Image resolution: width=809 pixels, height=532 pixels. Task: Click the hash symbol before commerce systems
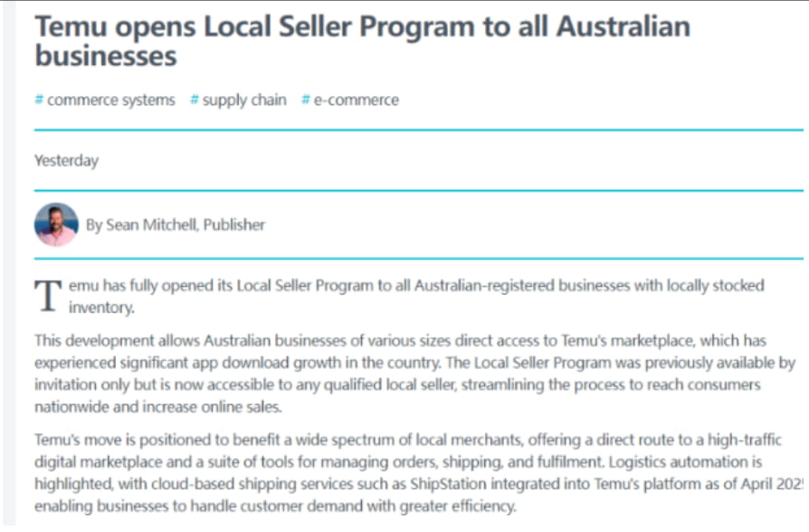[x=39, y=100]
